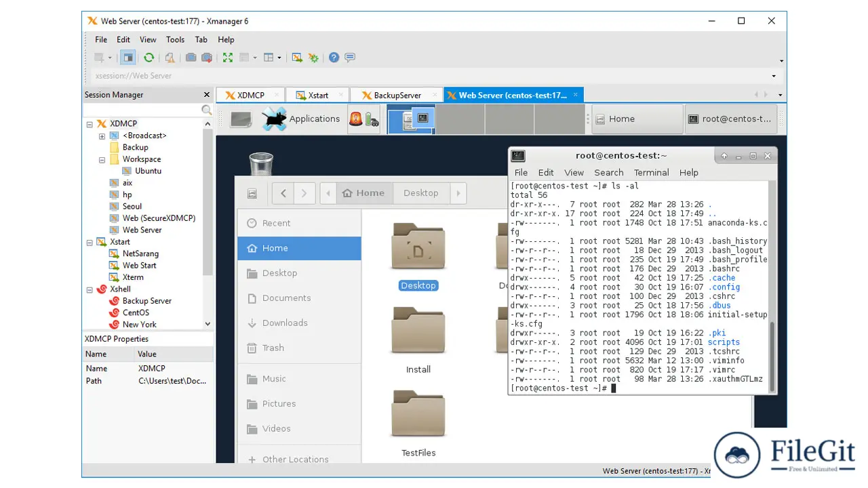868x488 pixels.
Task: Click the green Reconnect refresh icon
Action: point(149,58)
